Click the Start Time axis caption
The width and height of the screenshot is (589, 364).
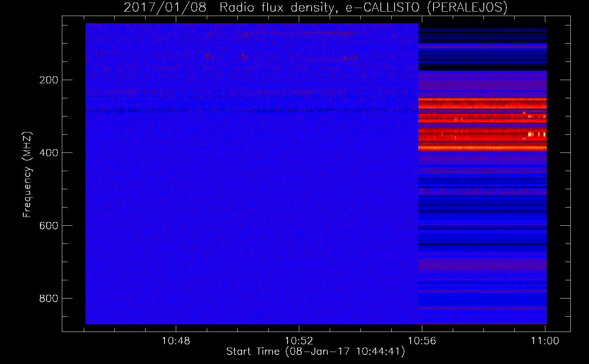tap(316, 352)
